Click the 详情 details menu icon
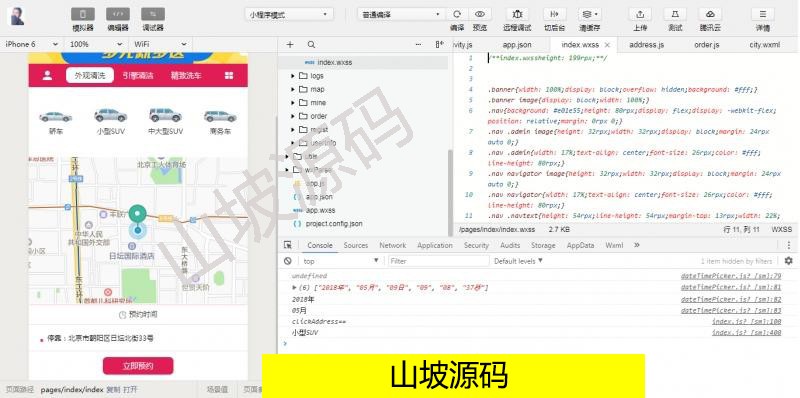 click(x=763, y=14)
